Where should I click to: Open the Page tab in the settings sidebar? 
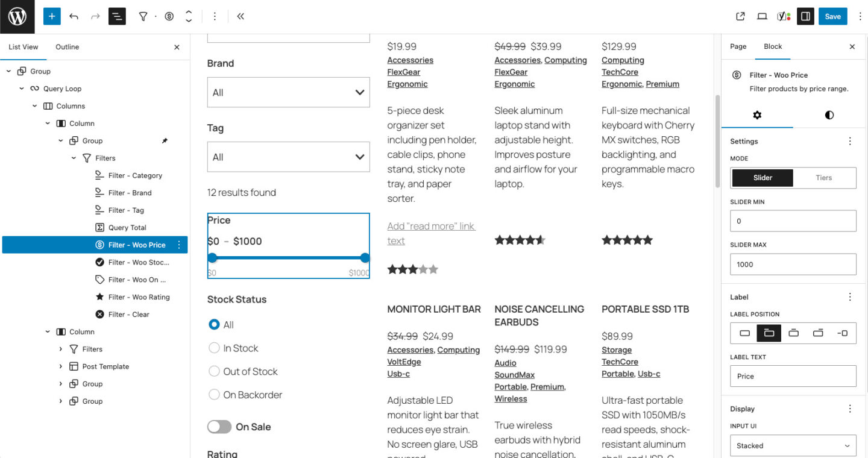738,46
